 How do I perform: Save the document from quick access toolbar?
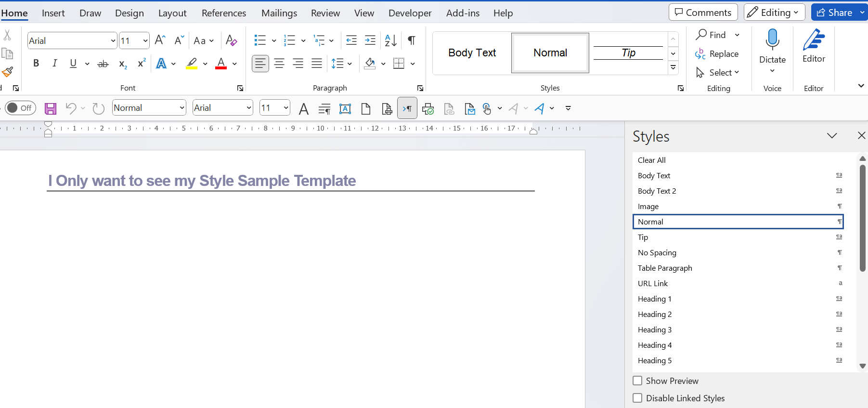click(x=51, y=108)
